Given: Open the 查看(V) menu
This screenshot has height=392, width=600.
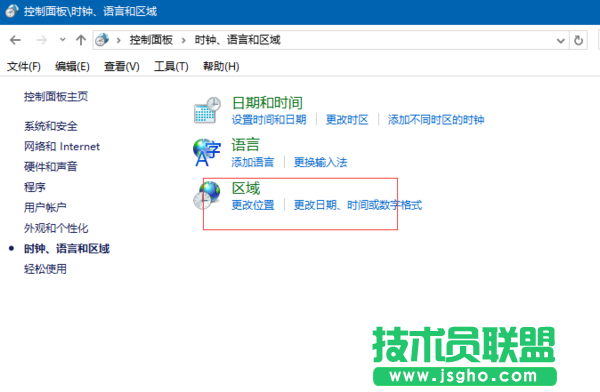Looking at the screenshot, I should pos(122,67).
